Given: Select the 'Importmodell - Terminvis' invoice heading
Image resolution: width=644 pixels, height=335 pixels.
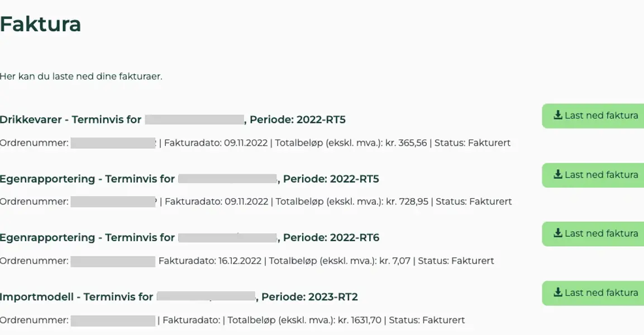Looking at the screenshot, I should [x=77, y=297].
